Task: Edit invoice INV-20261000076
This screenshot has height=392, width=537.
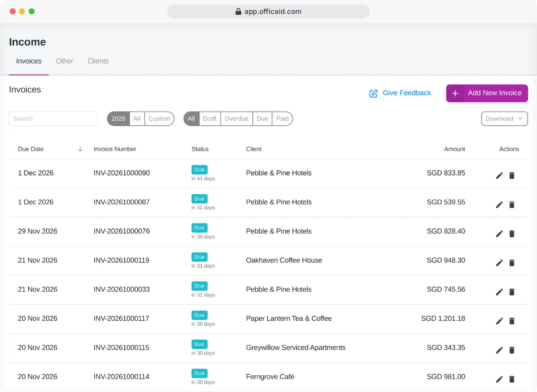Action: point(499,234)
